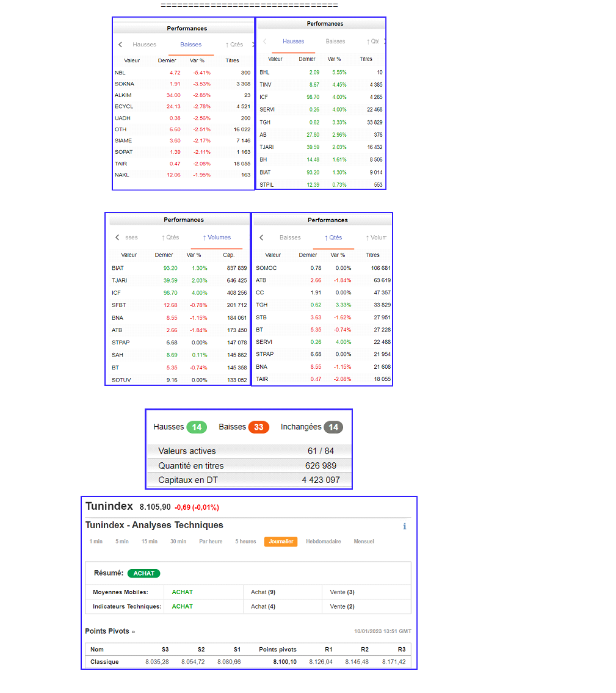
Task: Pick the Par heure interval
Action: 211,542
